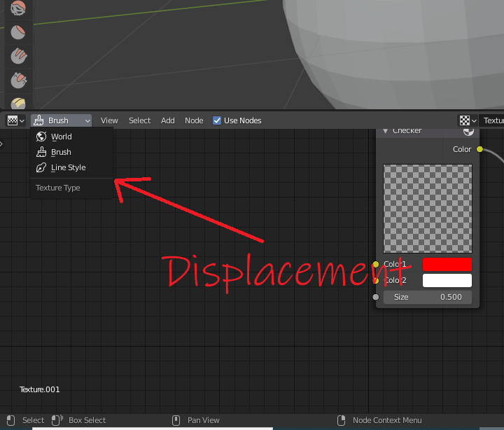Select the yellow Grab sculpt brush icon
The image size is (504, 430).
[x=18, y=103]
